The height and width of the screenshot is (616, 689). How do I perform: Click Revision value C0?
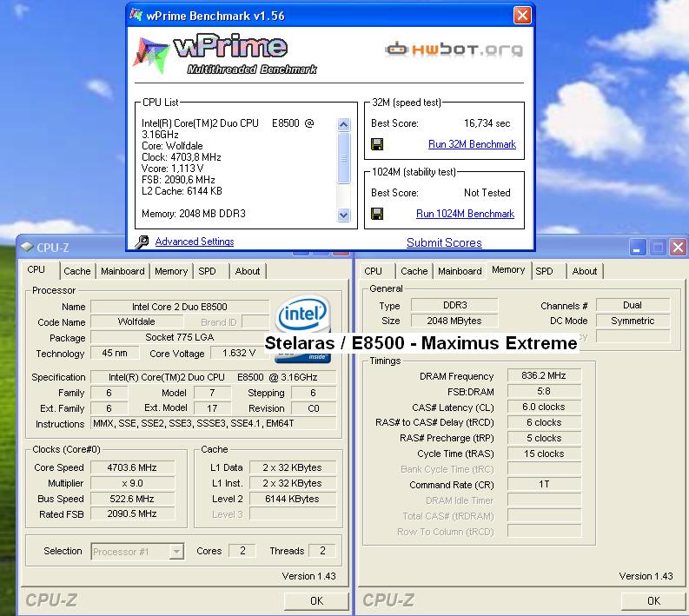314,408
